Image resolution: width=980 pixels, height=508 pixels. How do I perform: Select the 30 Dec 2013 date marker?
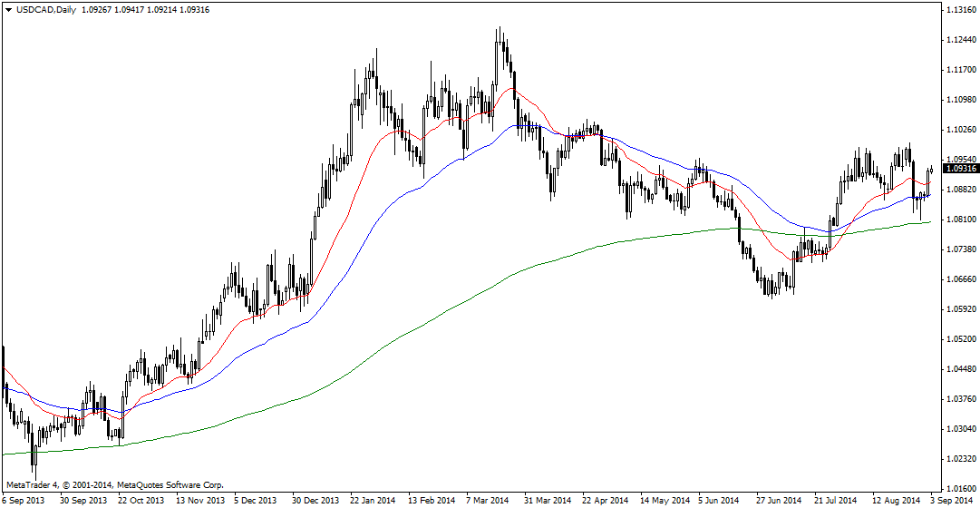pyautogui.click(x=315, y=500)
